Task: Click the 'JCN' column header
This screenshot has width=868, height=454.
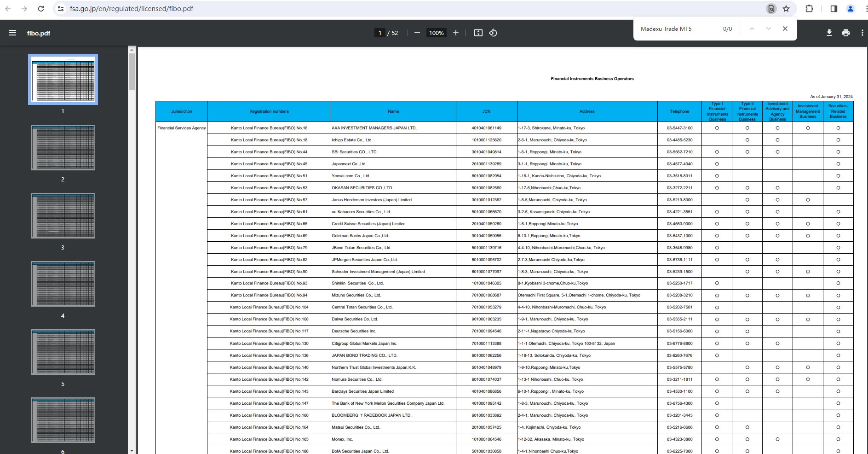Action: click(486, 111)
